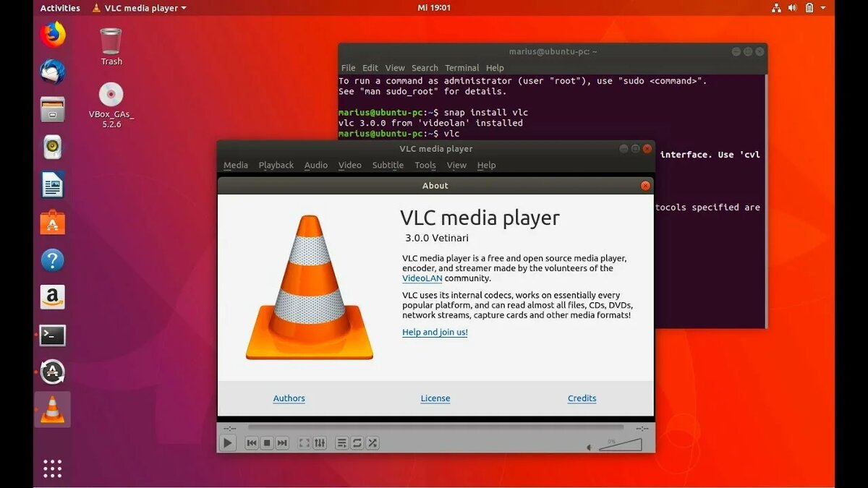This screenshot has height=488, width=868.
Task: Open the clock showing Mi 19:01
Action: [x=434, y=8]
